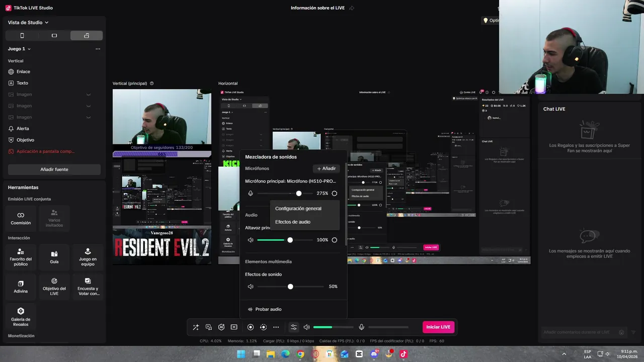Show hidden icons in the system tray

[x=564, y=354]
